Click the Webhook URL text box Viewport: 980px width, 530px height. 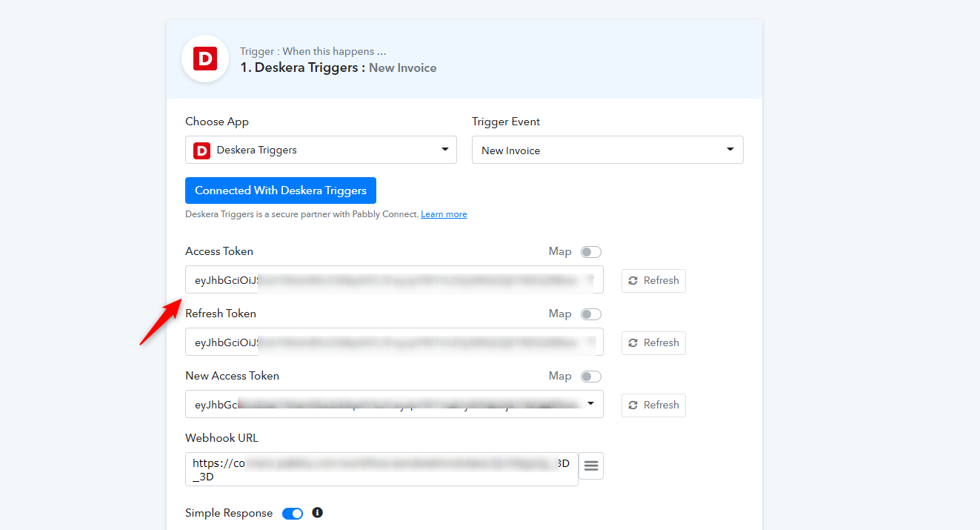coord(381,469)
